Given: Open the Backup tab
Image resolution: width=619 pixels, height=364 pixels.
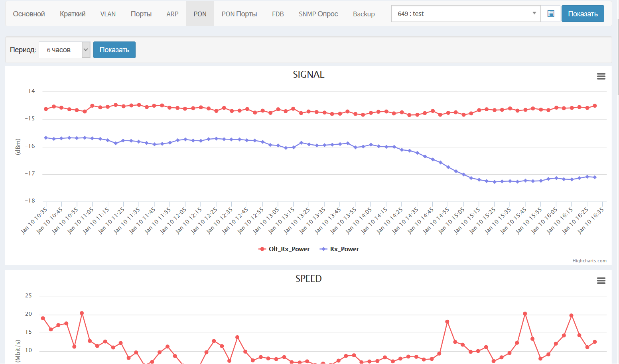Looking at the screenshot, I should (x=363, y=14).
